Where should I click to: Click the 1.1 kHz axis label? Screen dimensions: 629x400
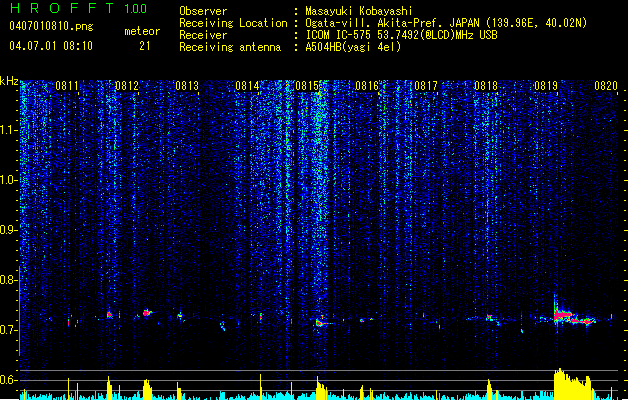pos(9,130)
